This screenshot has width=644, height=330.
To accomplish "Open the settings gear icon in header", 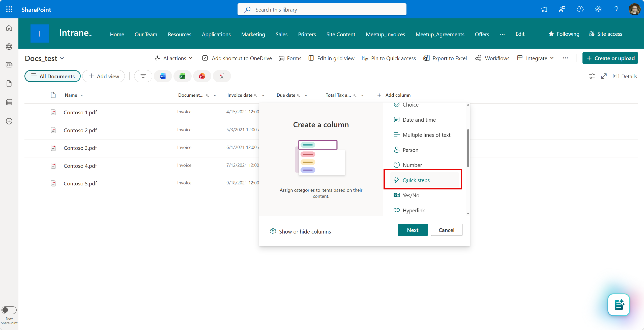I will (598, 10).
